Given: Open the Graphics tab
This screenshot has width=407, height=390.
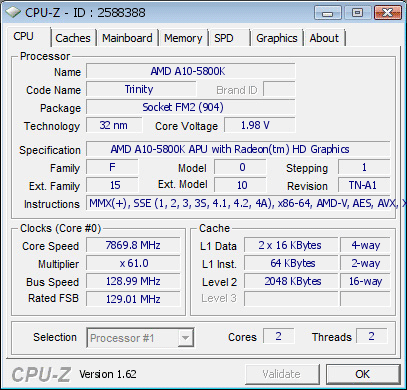Looking at the screenshot, I should click(277, 38).
